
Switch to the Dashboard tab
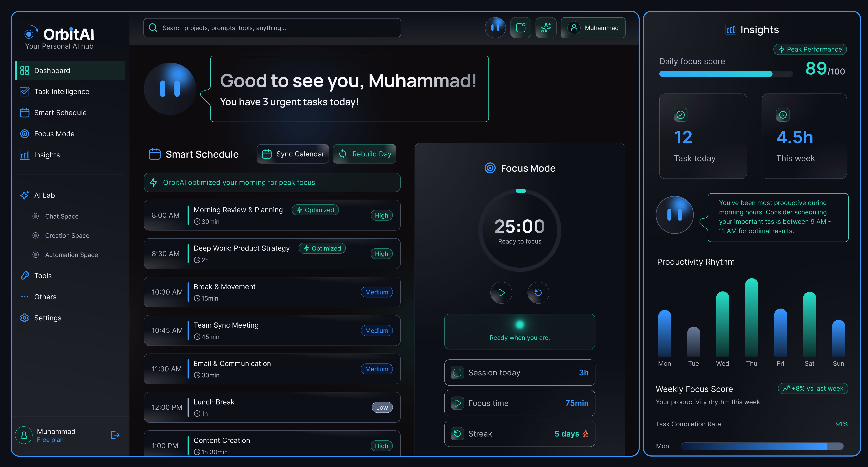coord(52,70)
